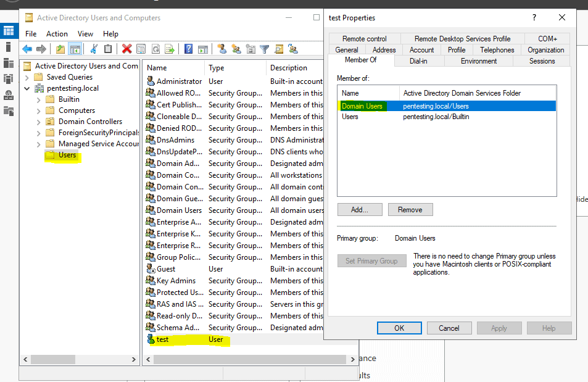The height and width of the screenshot is (382, 588).
Task: Open the File menu
Action: click(x=31, y=34)
